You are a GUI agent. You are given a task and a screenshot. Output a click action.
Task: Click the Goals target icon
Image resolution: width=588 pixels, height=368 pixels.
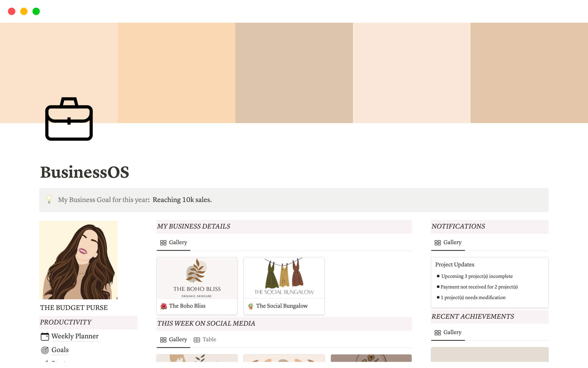[x=45, y=350]
